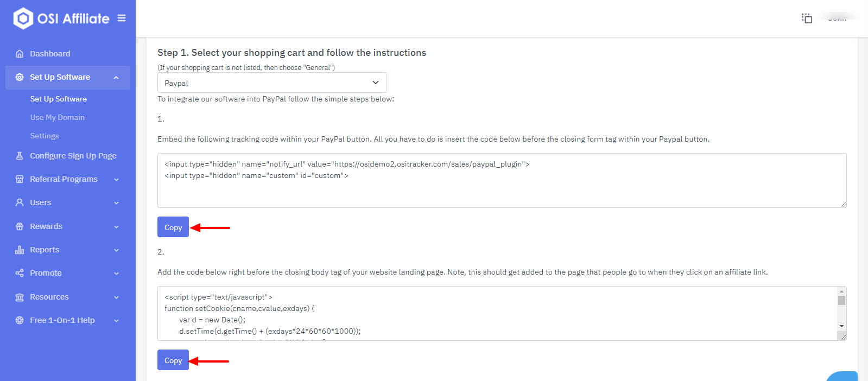This screenshot has width=868, height=381.
Task: Open the Paypal shopping cart dropdown
Action: coord(272,82)
